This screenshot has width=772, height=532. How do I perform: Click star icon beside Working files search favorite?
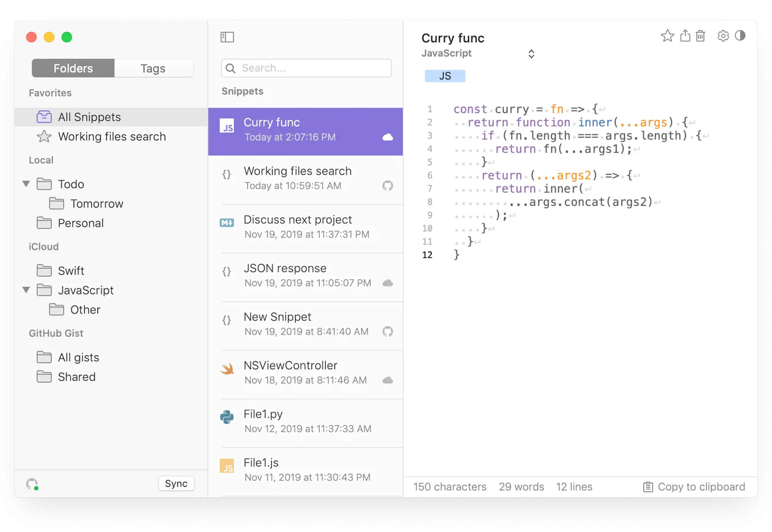click(x=44, y=136)
